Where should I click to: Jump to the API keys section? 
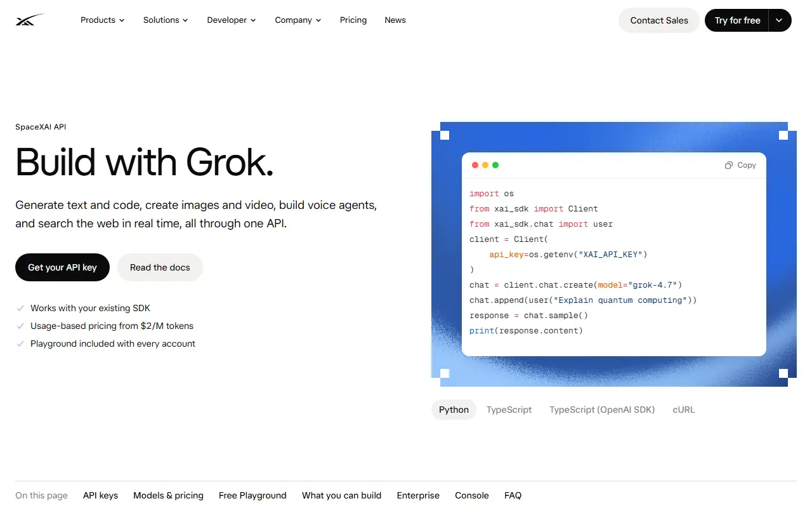tap(100, 495)
